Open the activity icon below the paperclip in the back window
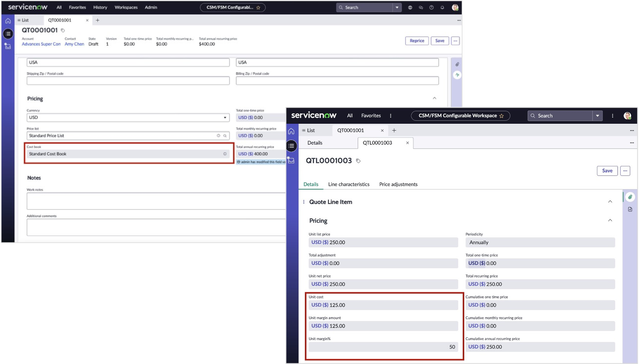The width and height of the screenshot is (639, 364). pos(457,75)
